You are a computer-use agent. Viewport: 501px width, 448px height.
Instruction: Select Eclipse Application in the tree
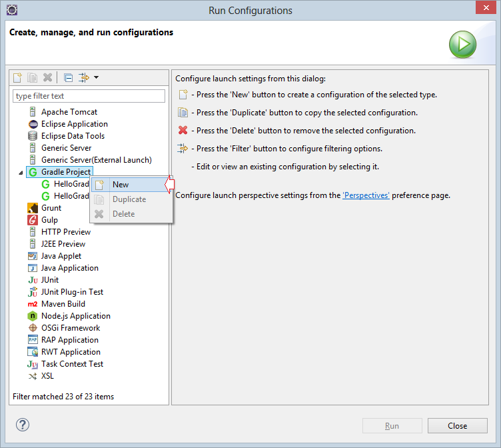(75, 124)
